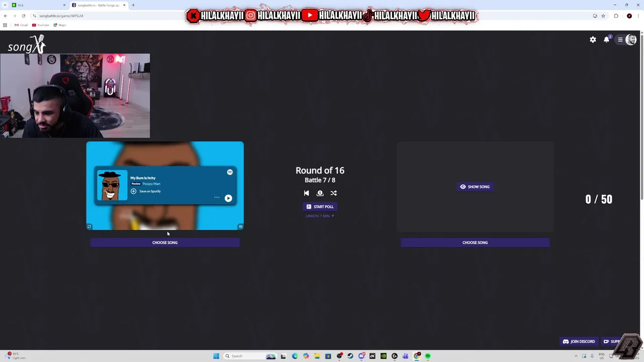Click the song album art thumbnail

112,186
